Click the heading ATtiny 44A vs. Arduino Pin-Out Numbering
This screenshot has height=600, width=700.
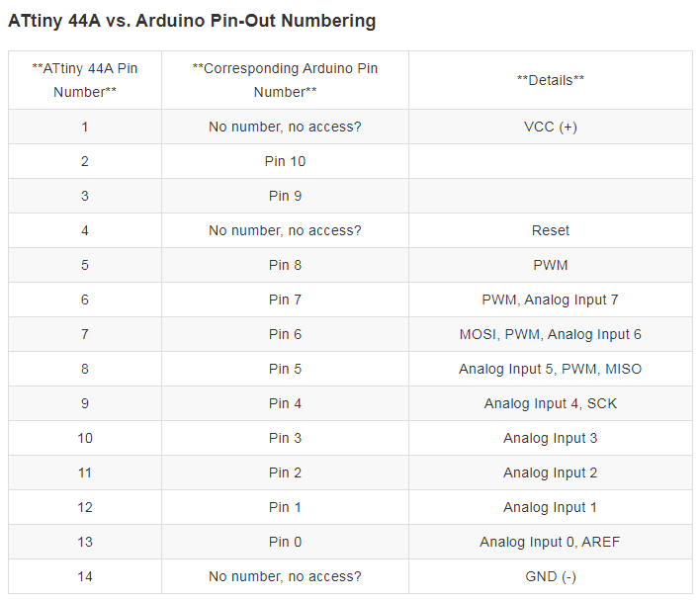click(x=192, y=21)
